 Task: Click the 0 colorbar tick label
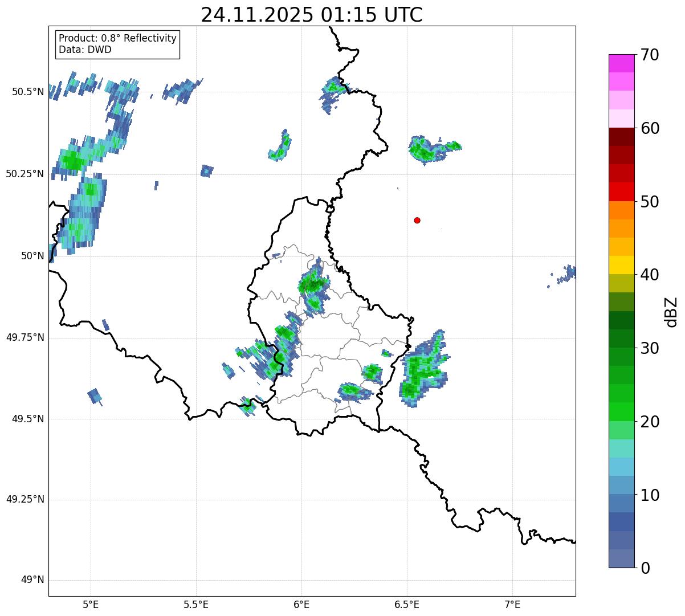645,568
